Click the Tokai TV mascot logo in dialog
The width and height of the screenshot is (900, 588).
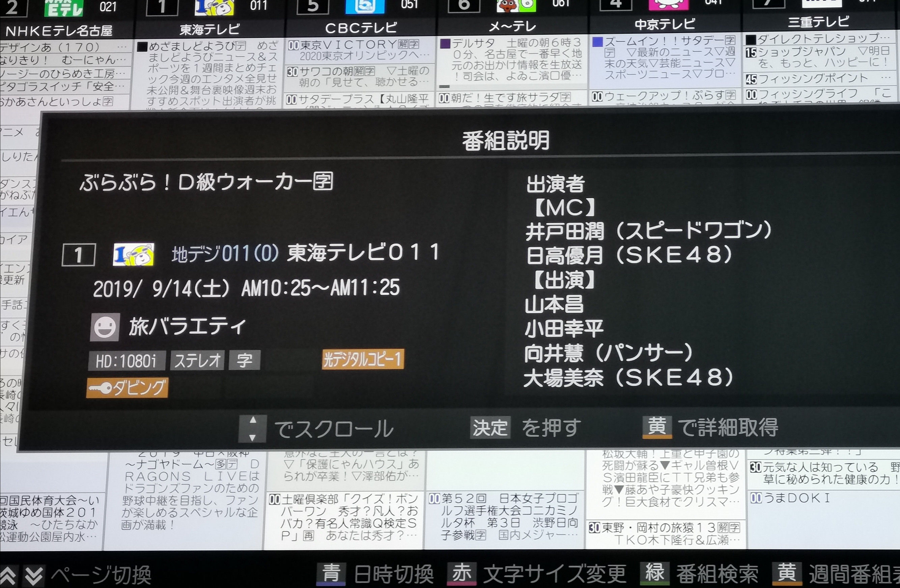(x=133, y=254)
